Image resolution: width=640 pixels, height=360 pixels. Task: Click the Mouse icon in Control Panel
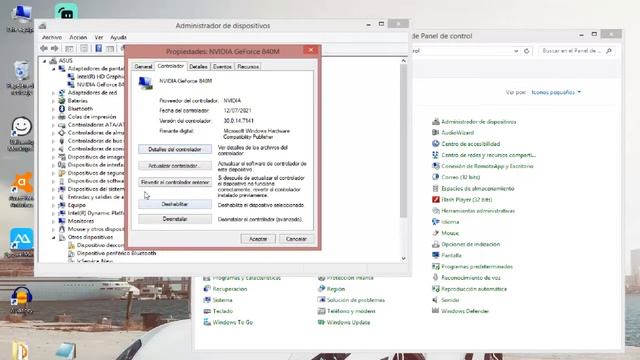(x=435, y=233)
